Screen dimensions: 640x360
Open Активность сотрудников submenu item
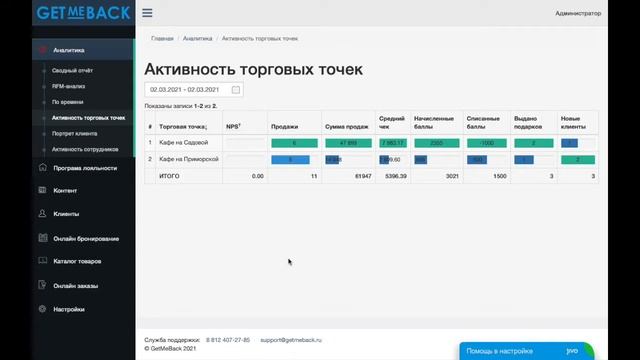(85, 149)
